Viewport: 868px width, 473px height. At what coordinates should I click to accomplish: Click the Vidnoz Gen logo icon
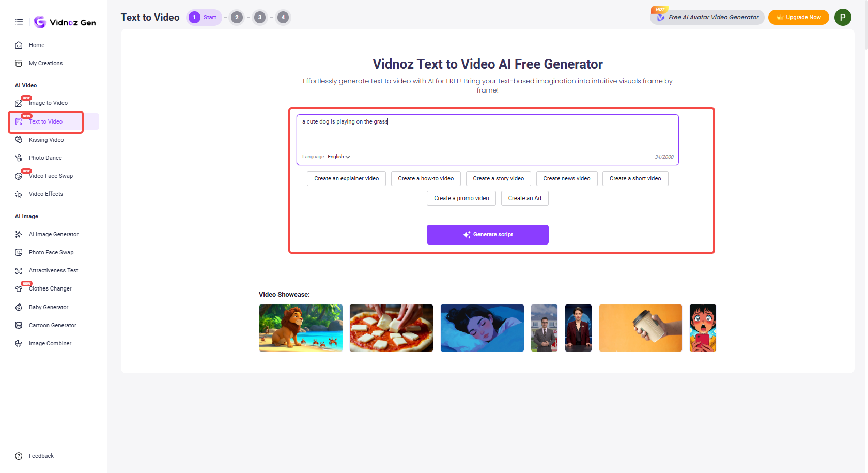[40, 22]
